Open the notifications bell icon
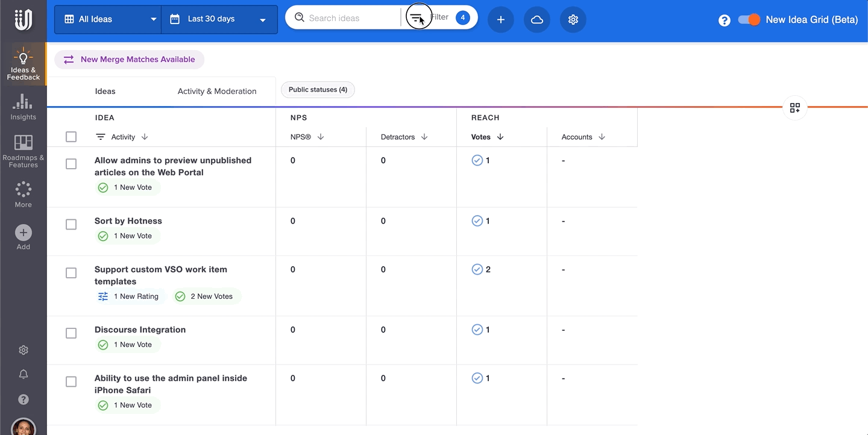The image size is (868, 435). tap(23, 375)
